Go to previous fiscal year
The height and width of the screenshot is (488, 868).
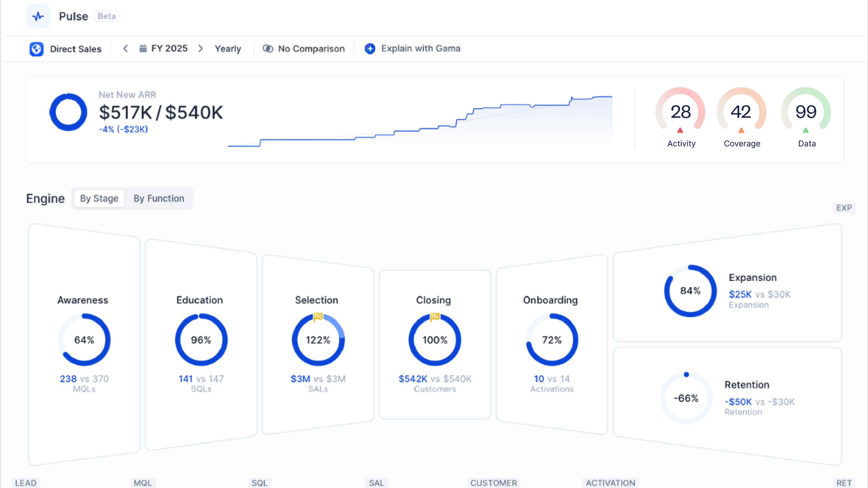tap(125, 49)
